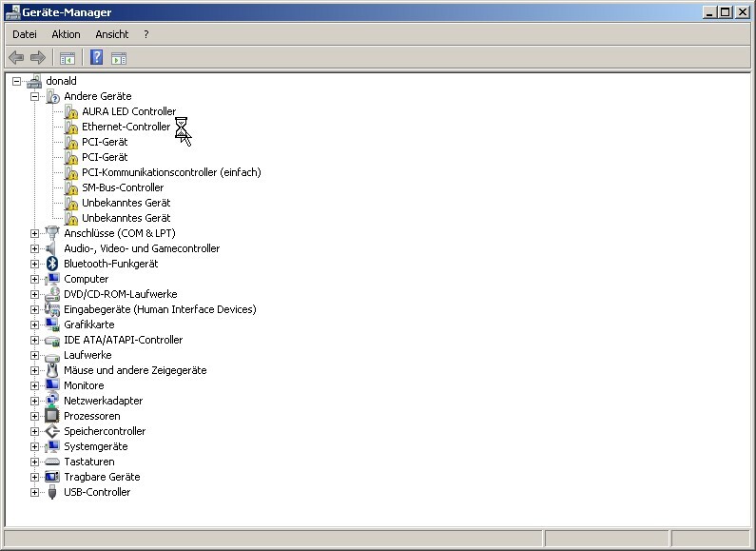The width and height of the screenshot is (756, 551).
Task: Expand the Audio-, Video- und Gamecontroller node
Action: point(34,248)
